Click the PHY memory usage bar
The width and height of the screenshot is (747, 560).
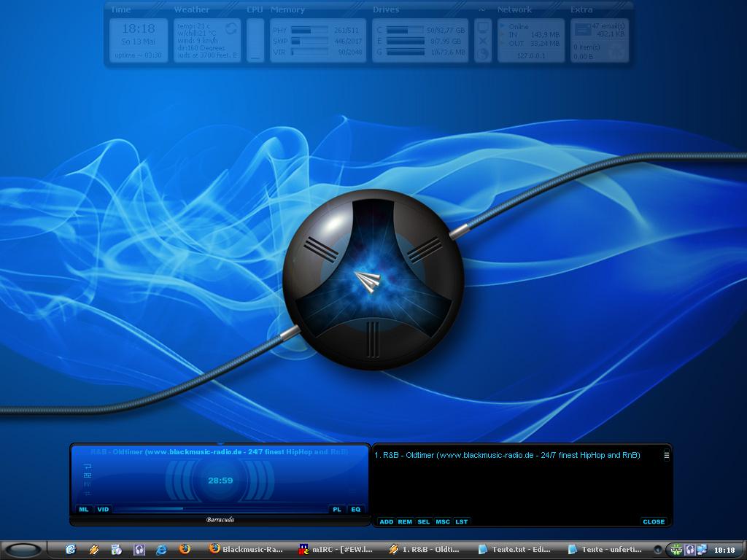[309, 30]
